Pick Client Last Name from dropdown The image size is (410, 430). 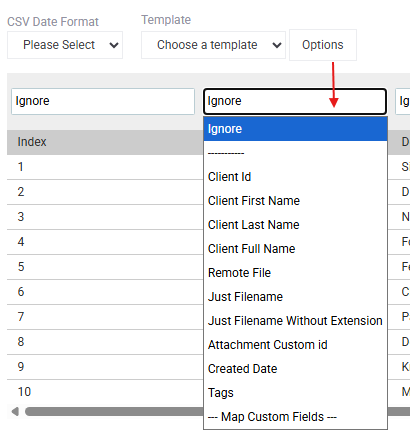pyautogui.click(x=295, y=225)
